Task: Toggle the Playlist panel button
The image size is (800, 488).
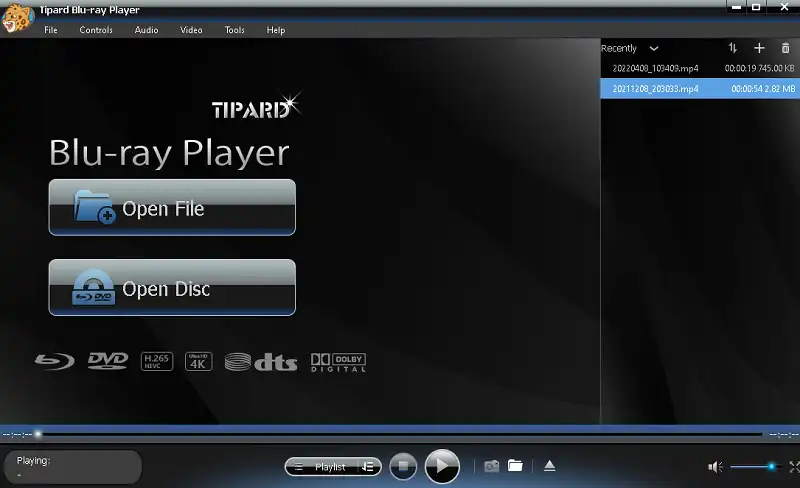Action: pyautogui.click(x=322, y=467)
